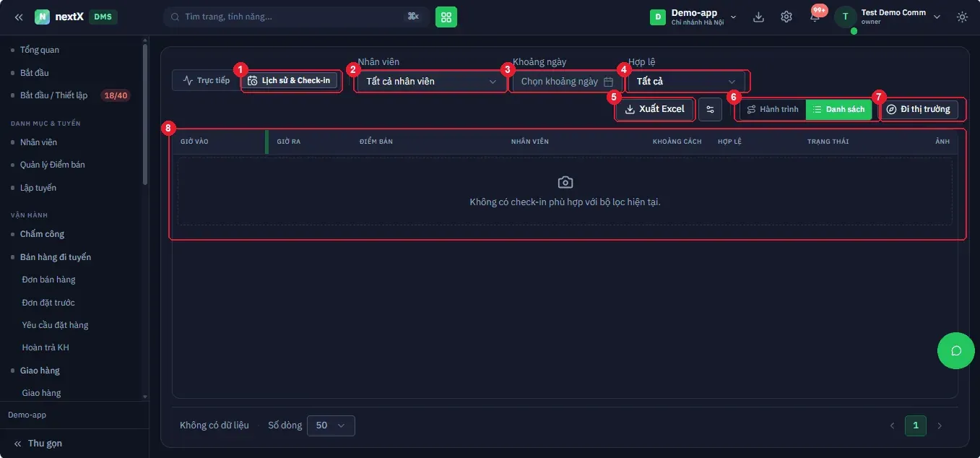Screen dimensions: 980x458
Task: Select the Trực tiếp tab
Action: 206,80
